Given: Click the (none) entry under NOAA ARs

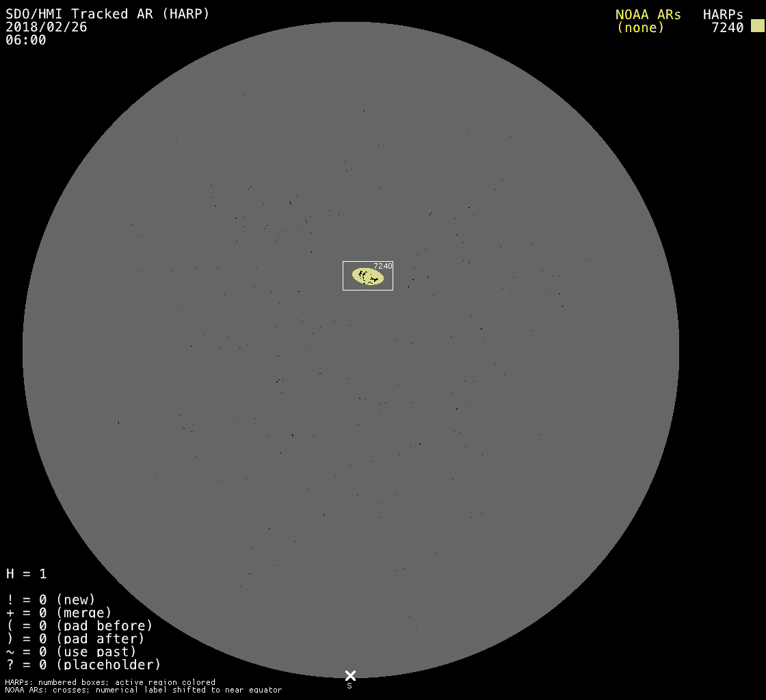Looking at the screenshot, I should point(640,27).
